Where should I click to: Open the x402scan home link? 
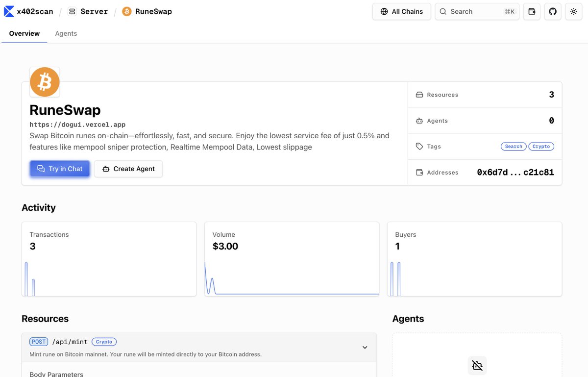29,11
